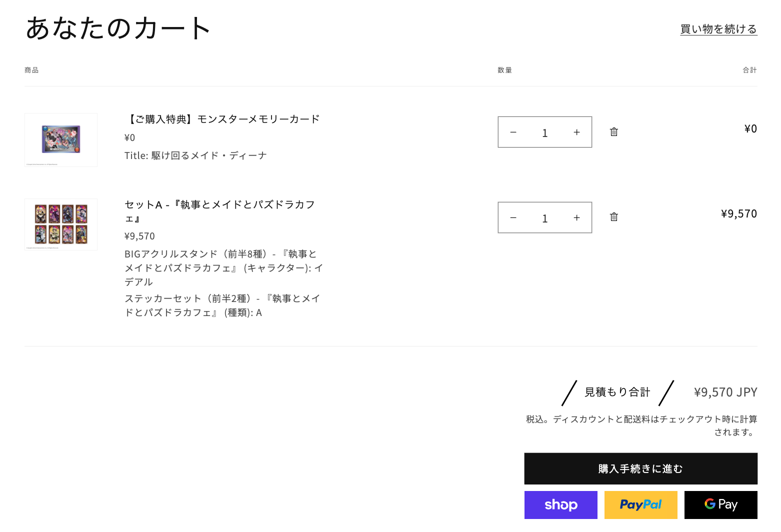Choose the yellow PayPal payment button
781x532 pixels.
pyautogui.click(x=641, y=505)
